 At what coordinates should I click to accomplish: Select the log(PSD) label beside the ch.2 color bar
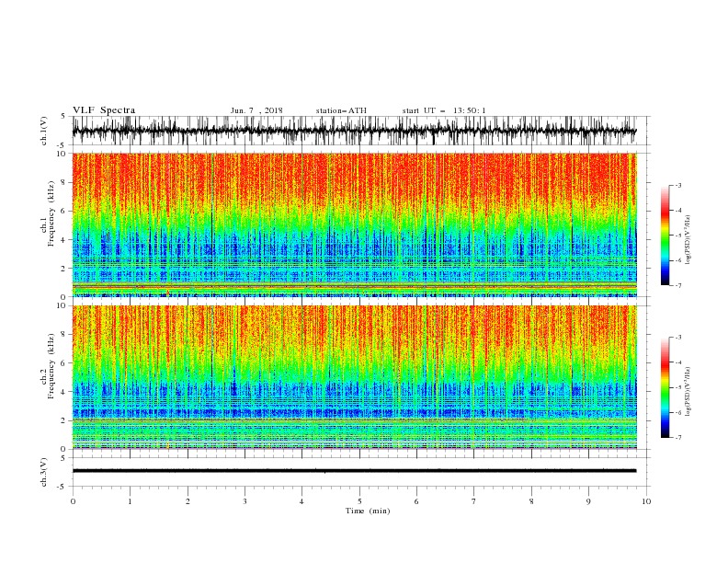pyautogui.click(x=688, y=391)
